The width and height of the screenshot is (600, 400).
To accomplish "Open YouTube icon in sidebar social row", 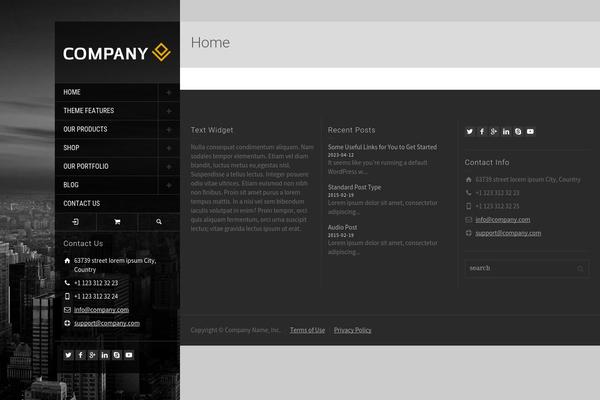I will pos(129,355).
